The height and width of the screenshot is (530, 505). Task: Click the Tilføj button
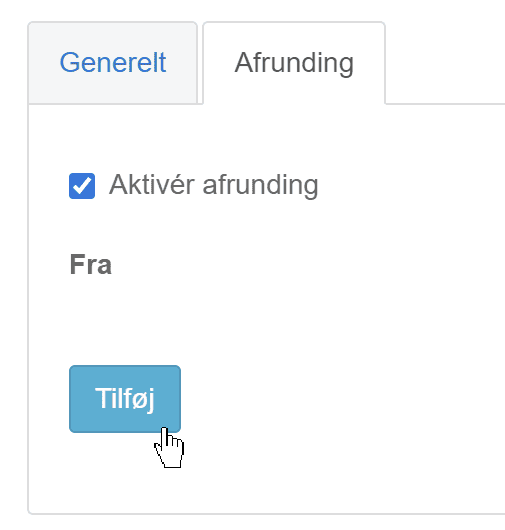[125, 399]
